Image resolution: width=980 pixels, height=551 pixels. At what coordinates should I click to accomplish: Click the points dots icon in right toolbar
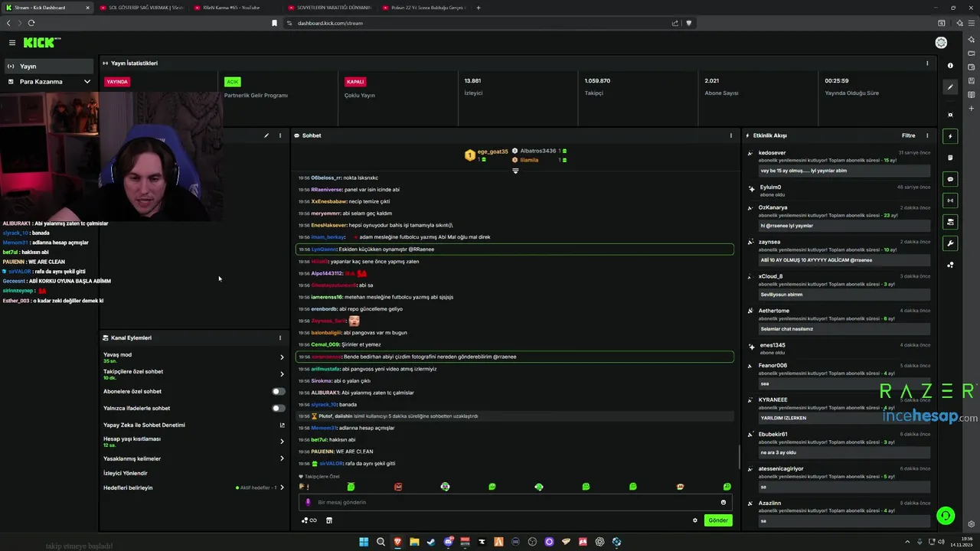pyautogui.click(x=950, y=265)
